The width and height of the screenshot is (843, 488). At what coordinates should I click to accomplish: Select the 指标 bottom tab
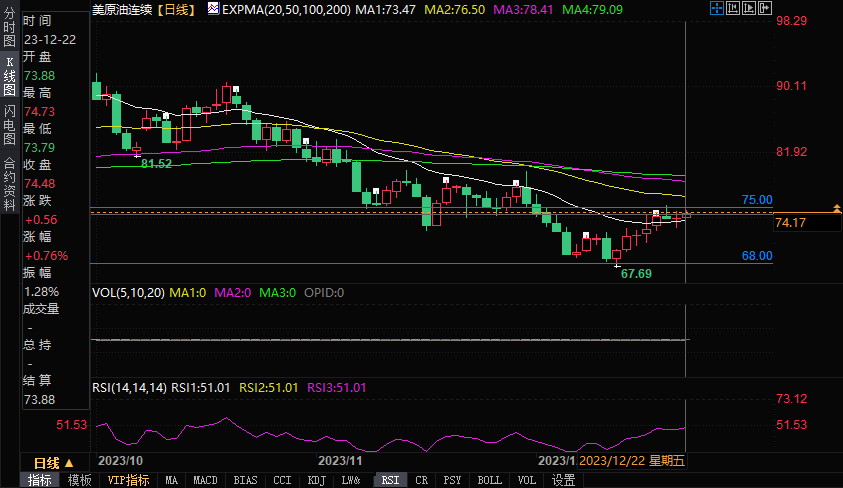click(40, 480)
